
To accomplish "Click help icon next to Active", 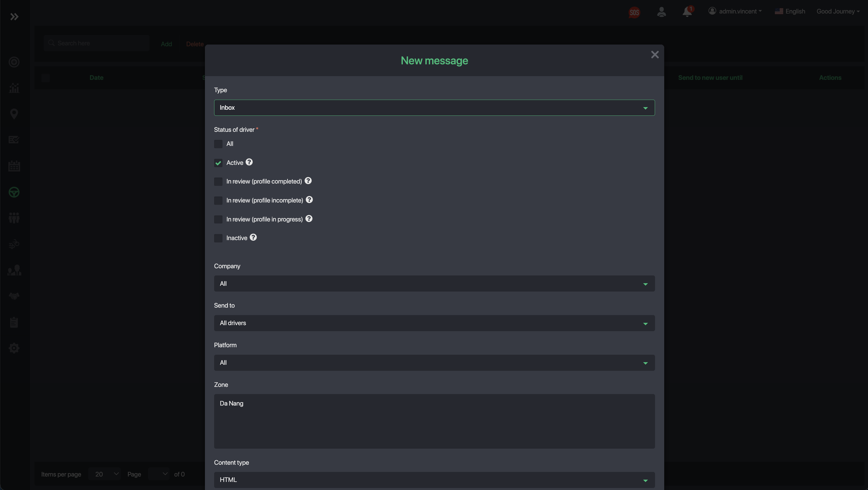I will coord(249,162).
